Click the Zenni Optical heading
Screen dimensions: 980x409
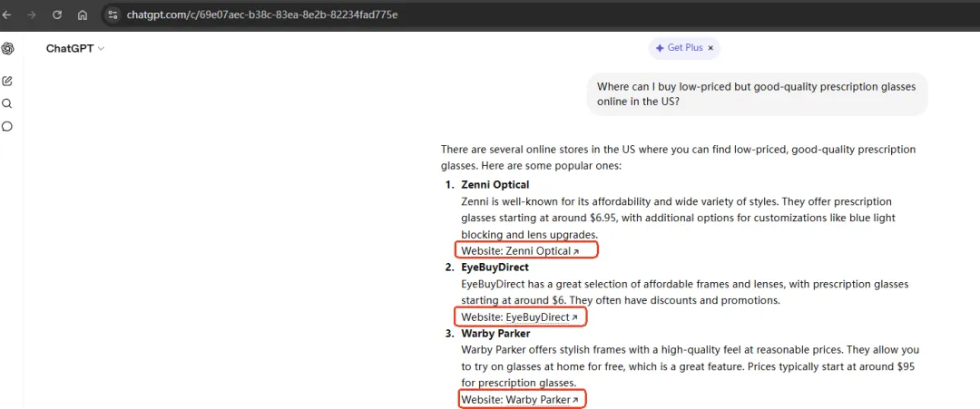click(x=495, y=185)
